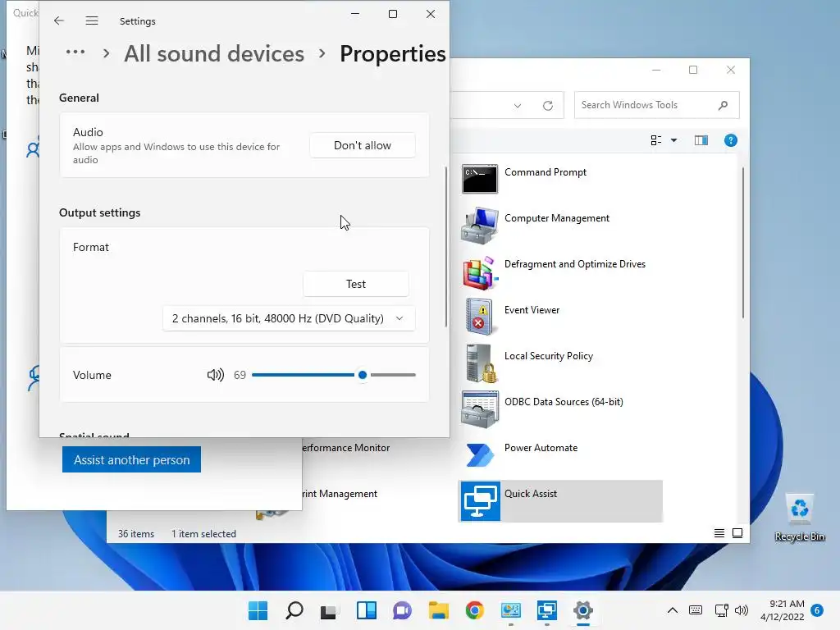Viewport: 840px width, 630px height.
Task: Open view options dropdown arrow
Action: [x=674, y=140]
